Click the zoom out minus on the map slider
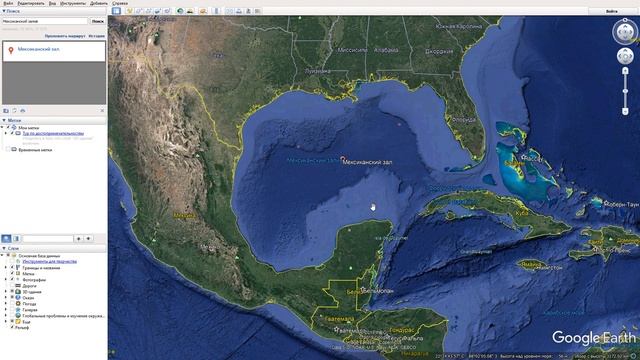Image resolution: width=640 pixels, height=360 pixels. pyautogui.click(x=625, y=111)
